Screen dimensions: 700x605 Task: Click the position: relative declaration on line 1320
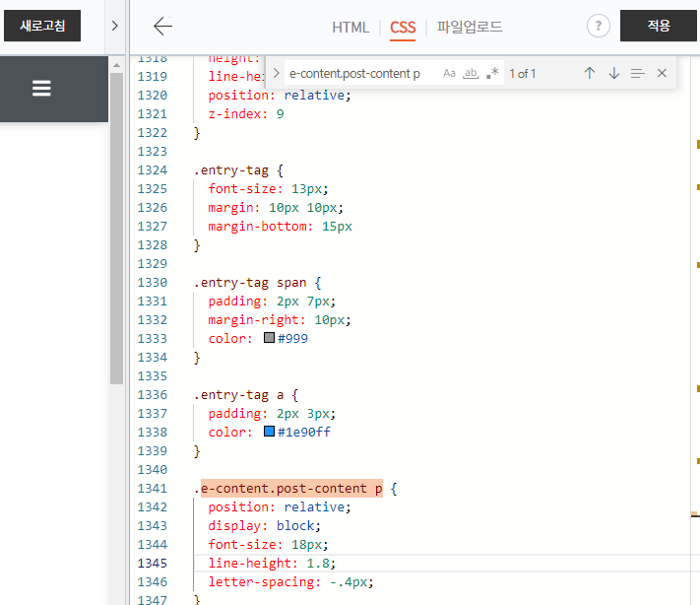pyautogui.click(x=280, y=96)
